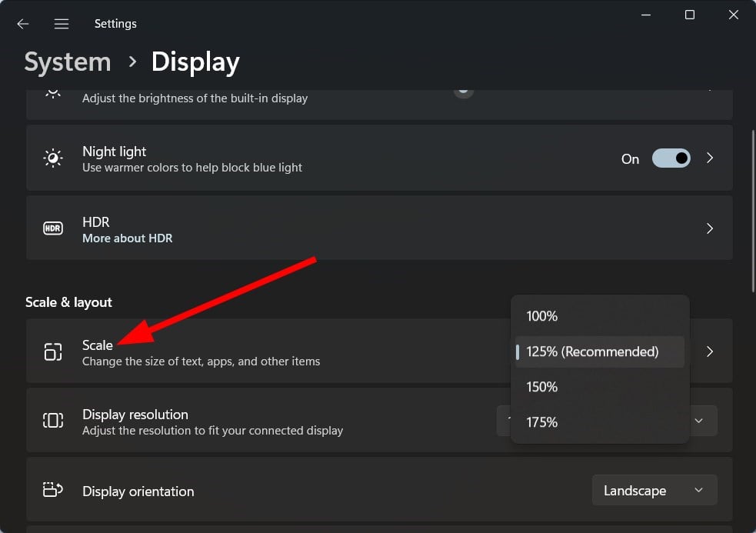Open the More about HDR link
The height and width of the screenshot is (533, 756).
tap(128, 238)
